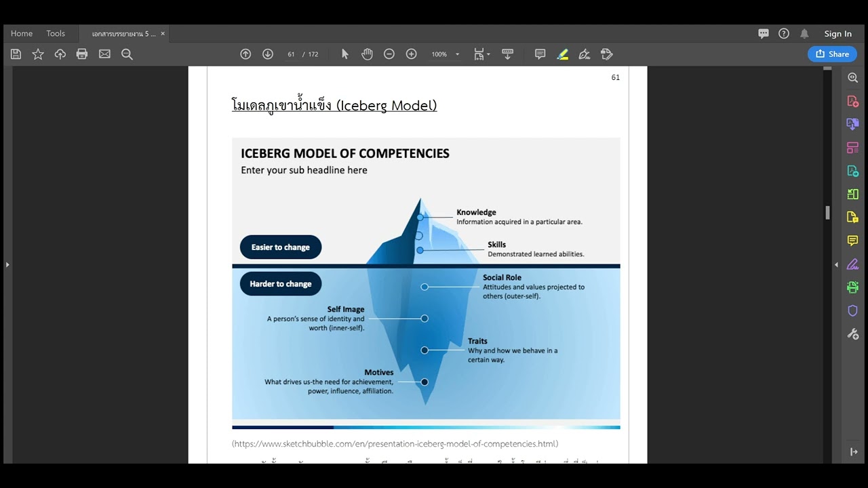Activate the selection arrow tool
This screenshot has width=868, height=488.
tap(344, 54)
